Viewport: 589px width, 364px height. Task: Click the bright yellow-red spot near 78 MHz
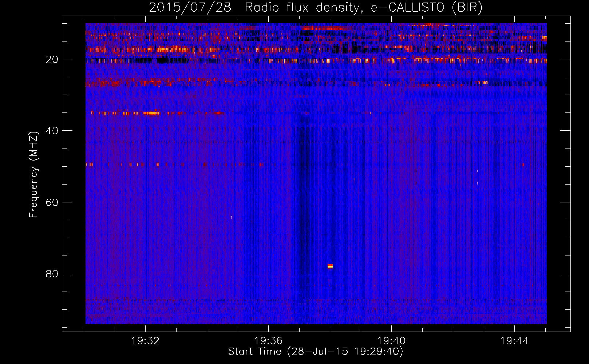tap(330, 266)
